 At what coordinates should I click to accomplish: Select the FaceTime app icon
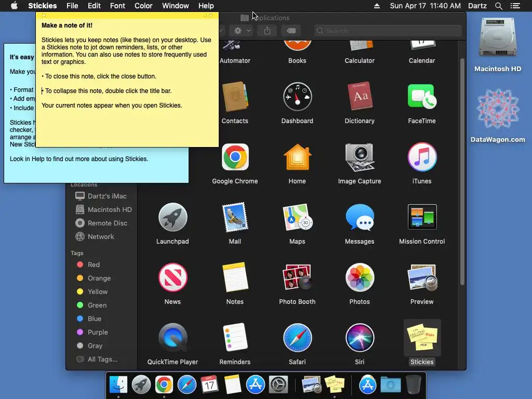pyautogui.click(x=422, y=96)
